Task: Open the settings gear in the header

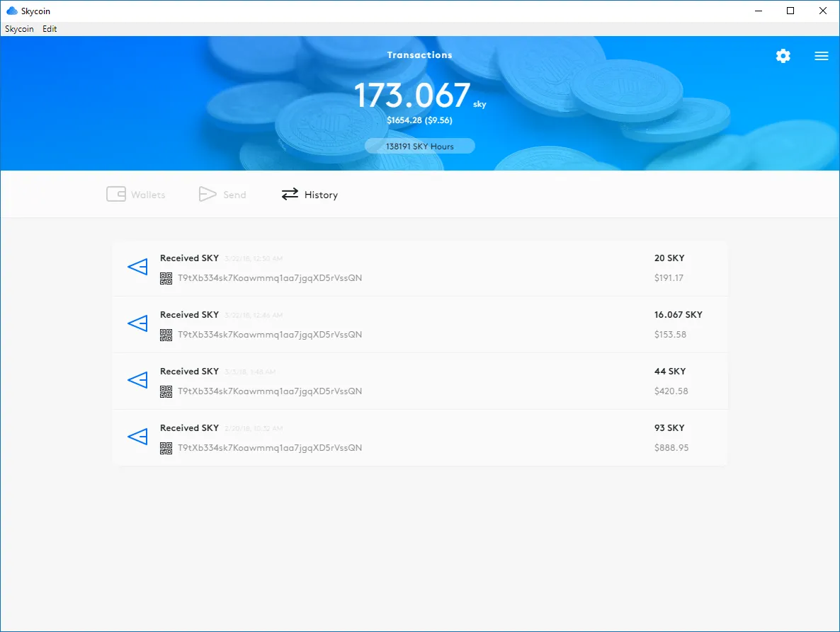Action: [x=783, y=56]
